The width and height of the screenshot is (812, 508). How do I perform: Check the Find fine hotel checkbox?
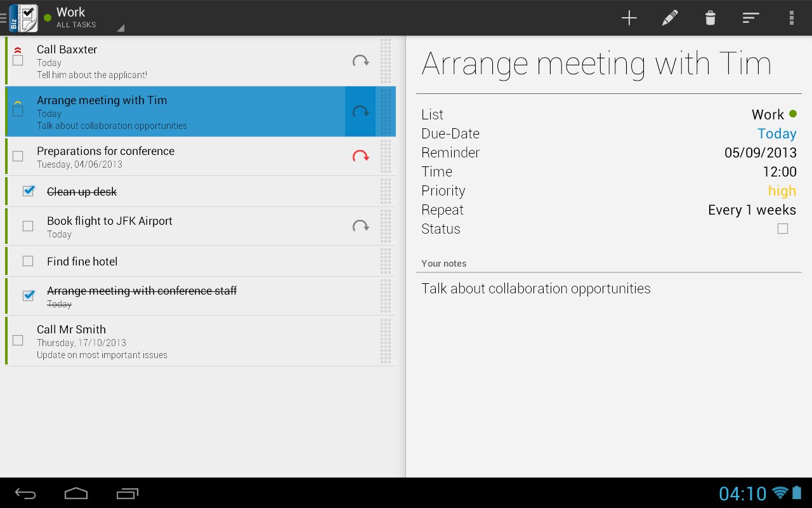click(x=28, y=261)
